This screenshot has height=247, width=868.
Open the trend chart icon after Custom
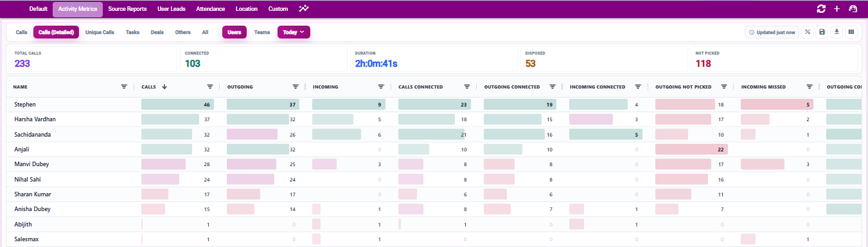tap(304, 9)
